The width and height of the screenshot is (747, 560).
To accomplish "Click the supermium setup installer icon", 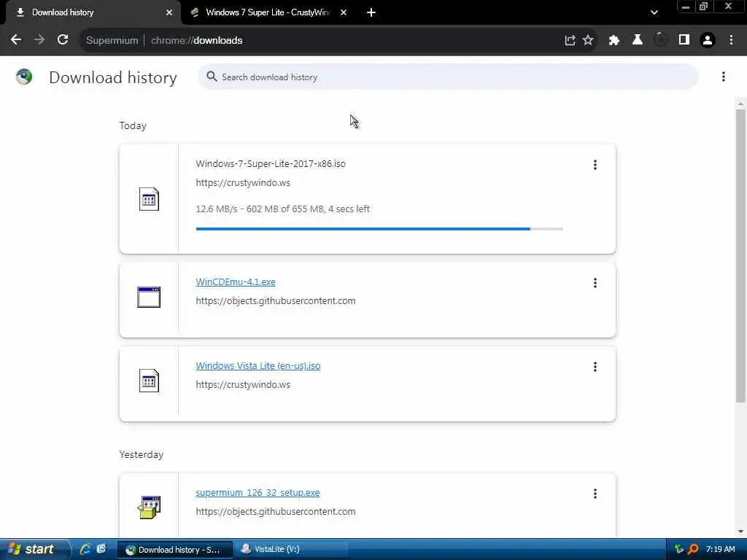I will (149, 507).
